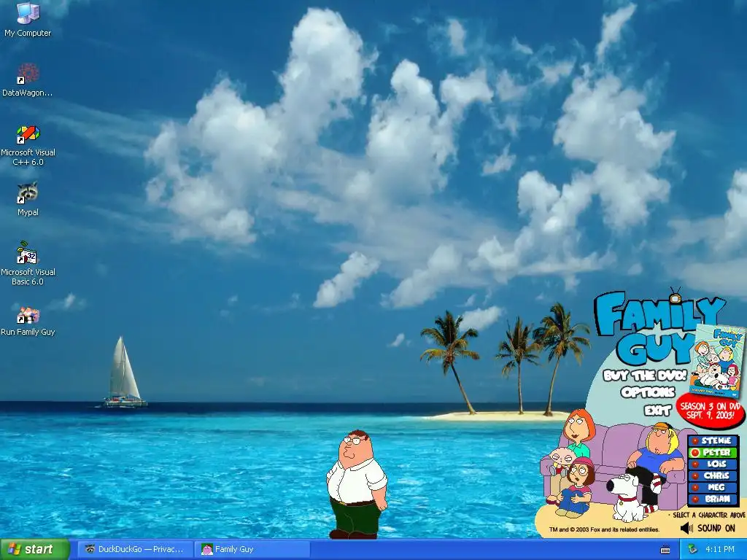Screen dimensions: 747x560
Task: Open the Family Guy Options menu
Action: click(648, 392)
